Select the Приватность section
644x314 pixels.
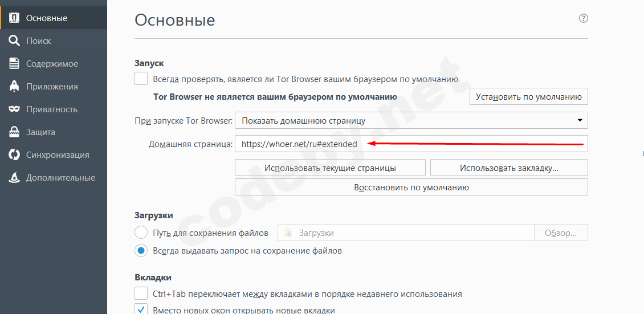click(x=54, y=109)
